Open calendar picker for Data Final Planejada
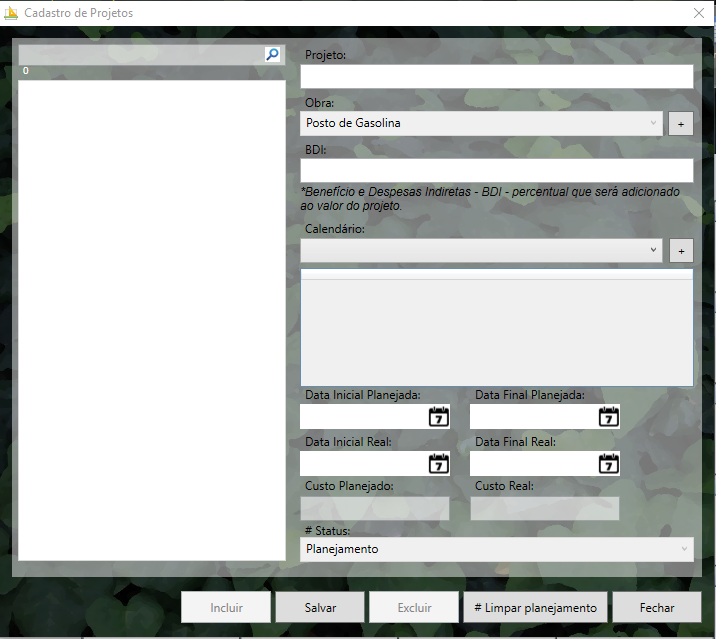Screen dimensions: 716x639 (609, 417)
